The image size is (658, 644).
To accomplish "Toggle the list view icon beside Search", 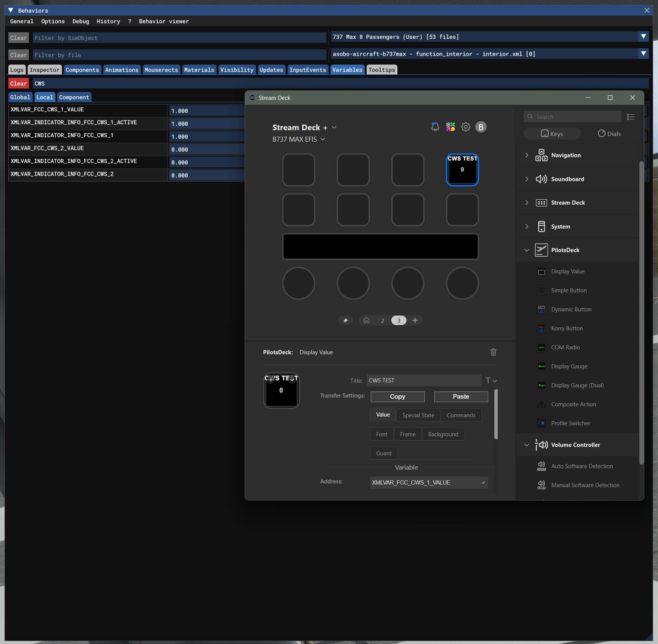I will pos(631,117).
